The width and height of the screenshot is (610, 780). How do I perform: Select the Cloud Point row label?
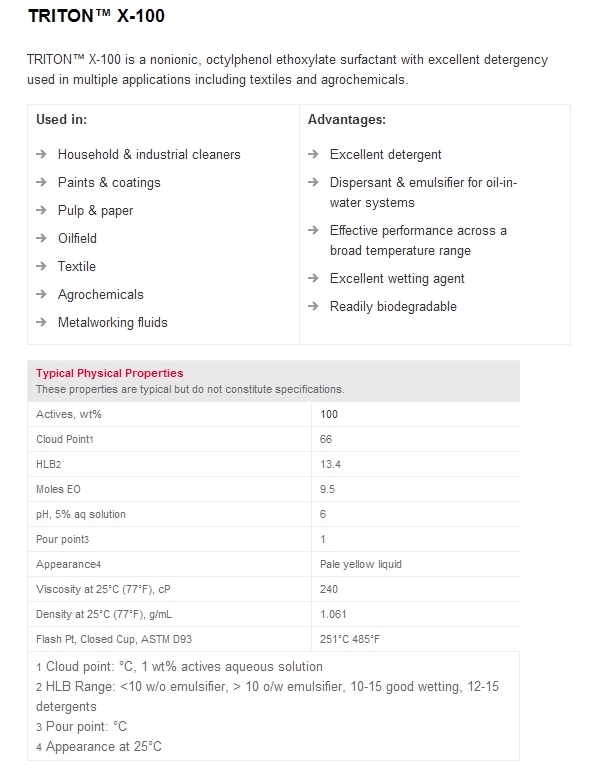pos(64,439)
